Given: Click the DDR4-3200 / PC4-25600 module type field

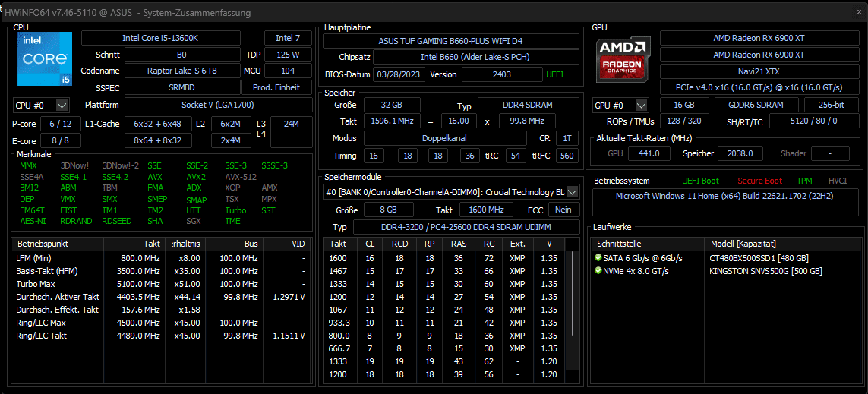Looking at the screenshot, I should tap(466, 228).
